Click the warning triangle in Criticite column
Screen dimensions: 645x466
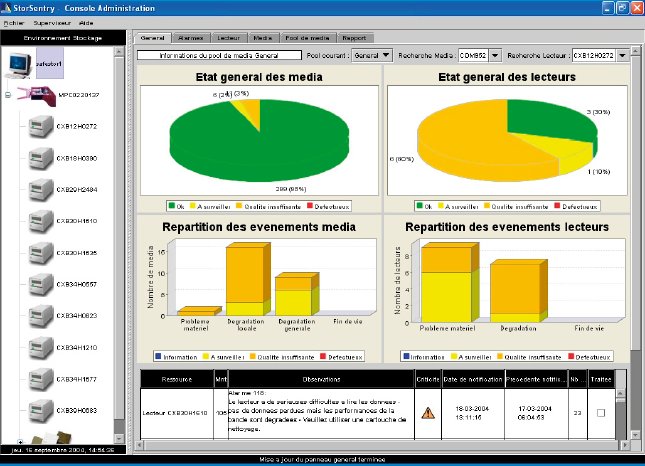tap(428, 413)
